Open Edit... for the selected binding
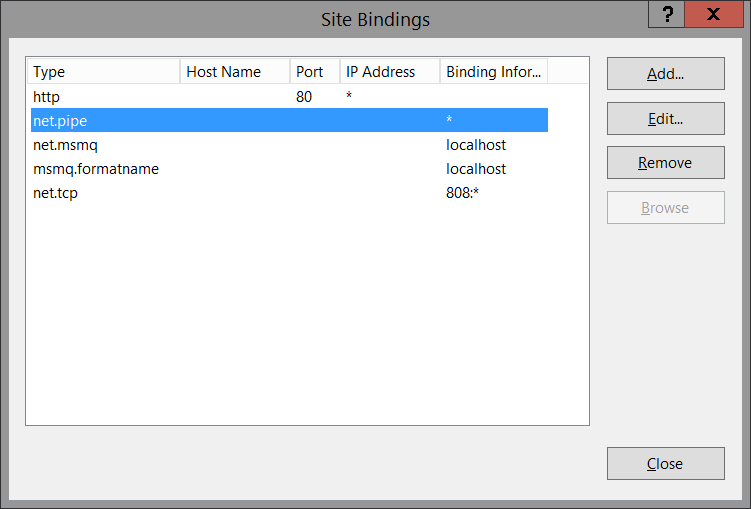Viewport: 751px width, 509px height. tap(665, 118)
